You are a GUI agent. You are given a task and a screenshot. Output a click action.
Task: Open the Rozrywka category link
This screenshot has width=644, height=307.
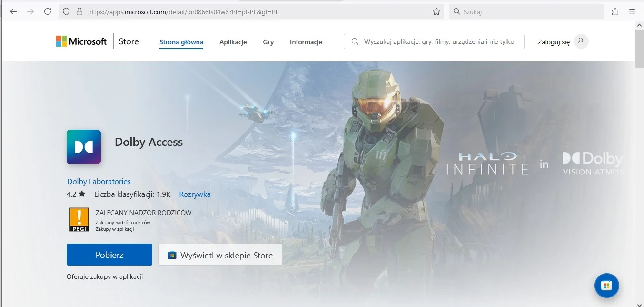pyautogui.click(x=195, y=194)
